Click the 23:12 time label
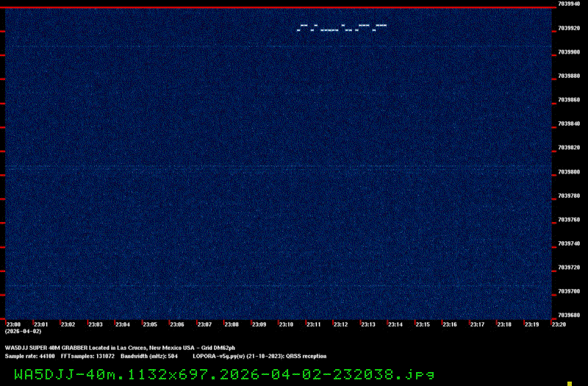This screenshot has height=386, width=588. pos(341,324)
